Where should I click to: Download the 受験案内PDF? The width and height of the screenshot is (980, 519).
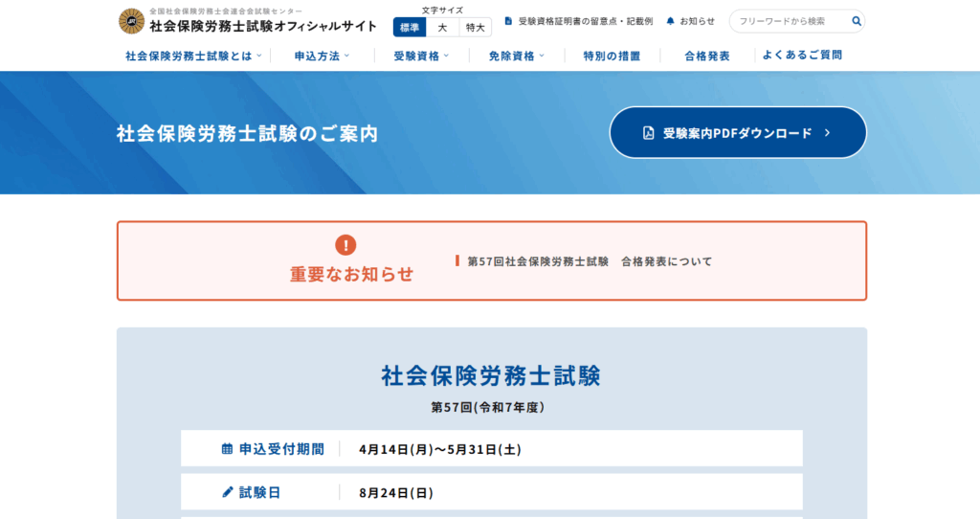pos(738,133)
